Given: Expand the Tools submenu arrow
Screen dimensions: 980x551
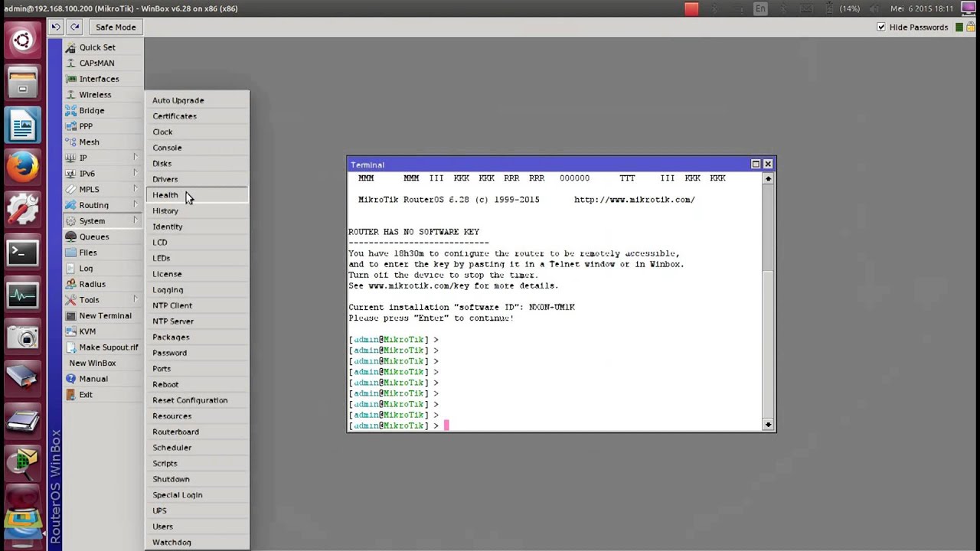Looking at the screenshot, I should [136, 300].
